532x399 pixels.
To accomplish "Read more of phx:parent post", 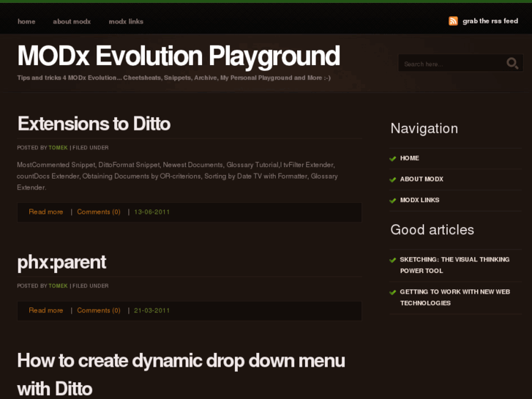I will click(46, 310).
